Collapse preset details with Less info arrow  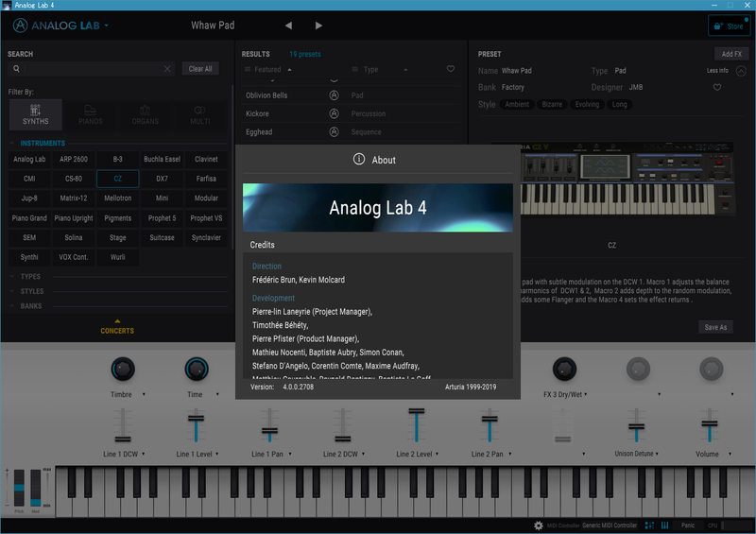pos(741,72)
